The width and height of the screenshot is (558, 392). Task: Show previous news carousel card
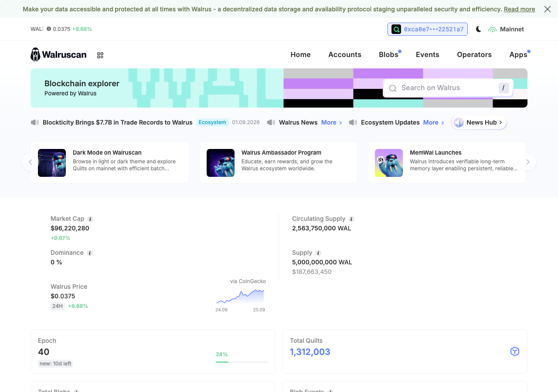point(30,162)
